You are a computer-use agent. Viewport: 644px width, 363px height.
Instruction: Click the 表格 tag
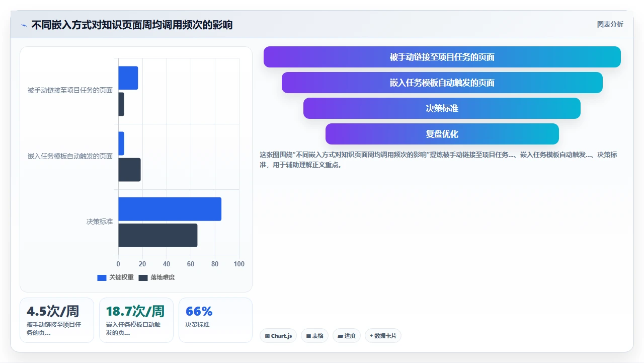(314, 336)
